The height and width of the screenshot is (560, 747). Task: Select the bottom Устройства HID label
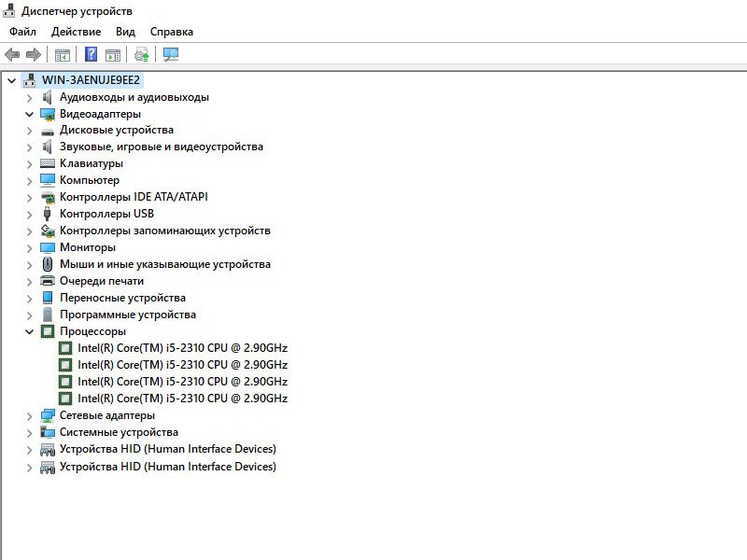pyautogui.click(x=168, y=467)
